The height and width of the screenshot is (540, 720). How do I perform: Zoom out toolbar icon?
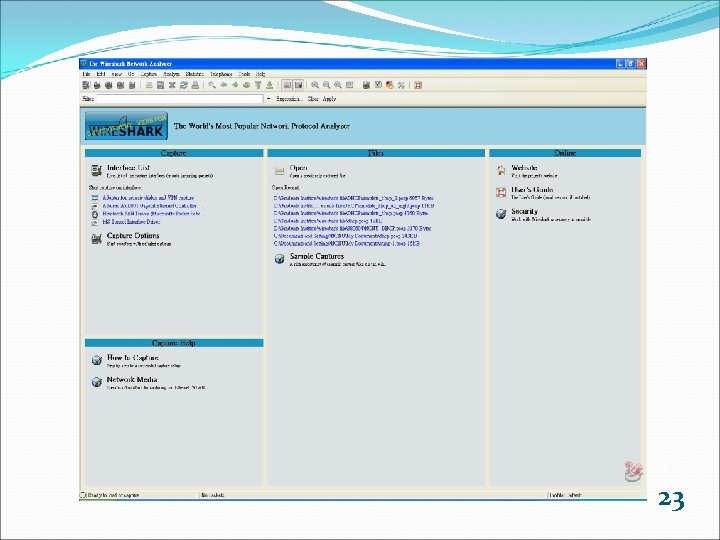coord(326,85)
